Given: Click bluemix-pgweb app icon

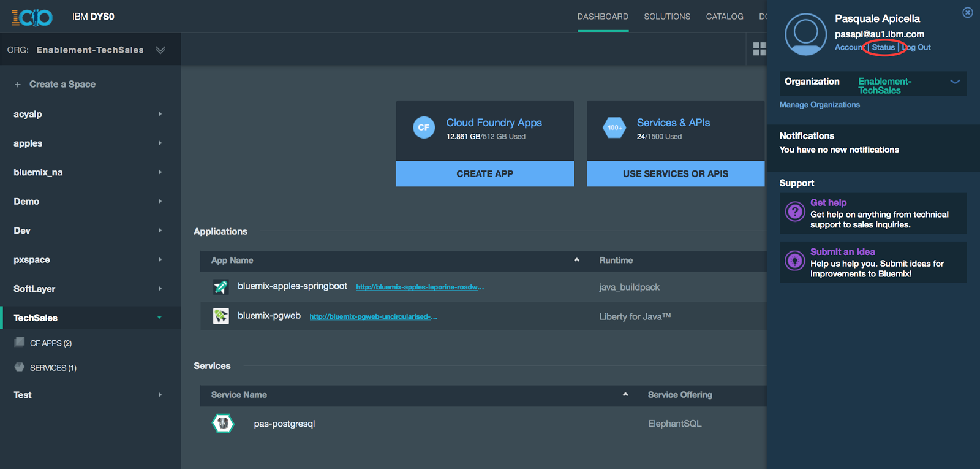Looking at the screenshot, I should 221,316.
